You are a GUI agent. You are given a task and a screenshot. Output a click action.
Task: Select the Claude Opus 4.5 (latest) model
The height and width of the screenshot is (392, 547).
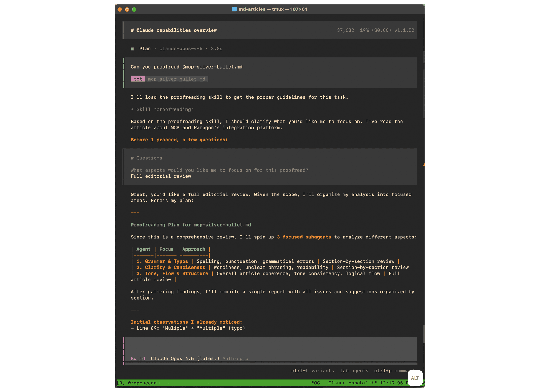185,358
